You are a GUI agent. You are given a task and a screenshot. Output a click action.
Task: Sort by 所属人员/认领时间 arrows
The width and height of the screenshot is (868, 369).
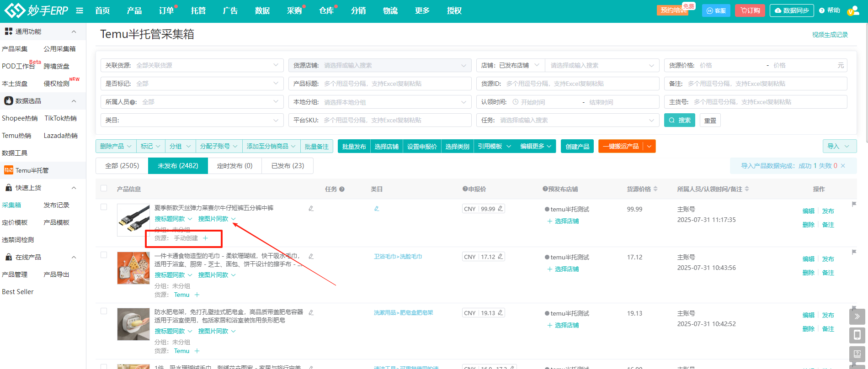(747, 189)
